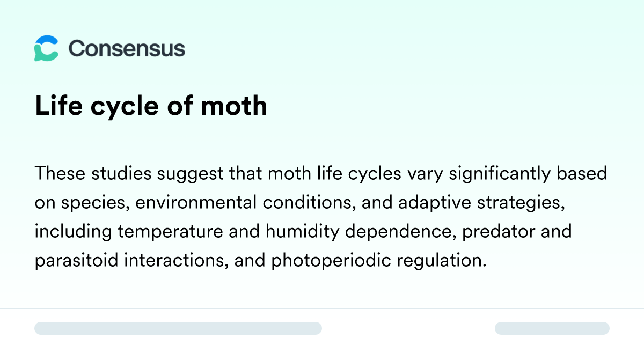Click the long gray placeholder bar at bottom left
Image resolution: width=644 pixels, height=338 pixels.
(178, 328)
